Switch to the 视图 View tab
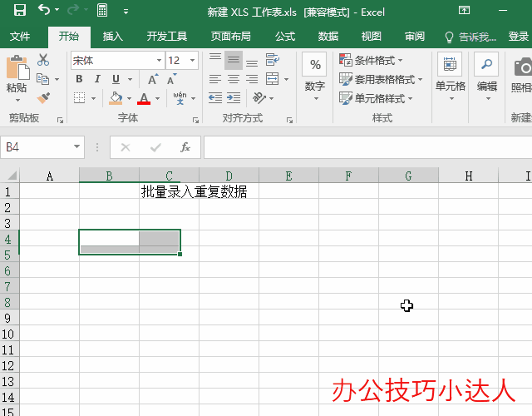The image size is (532, 416). pyautogui.click(x=372, y=36)
